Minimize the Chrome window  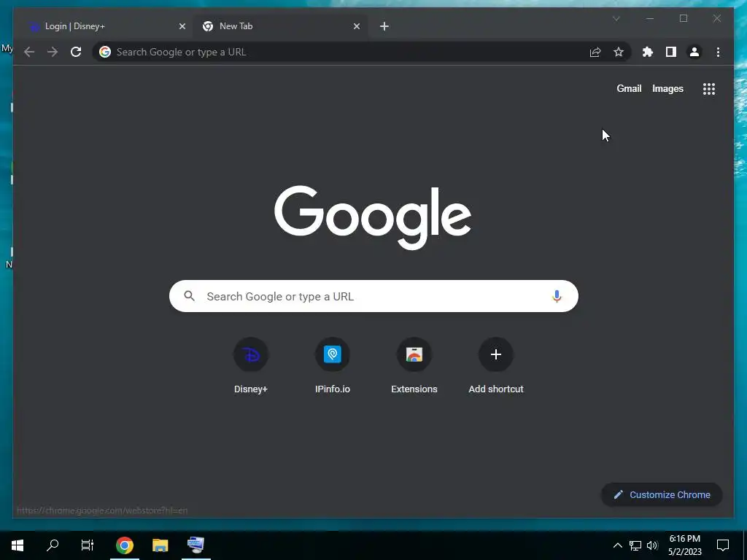pyautogui.click(x=650, y=18)
